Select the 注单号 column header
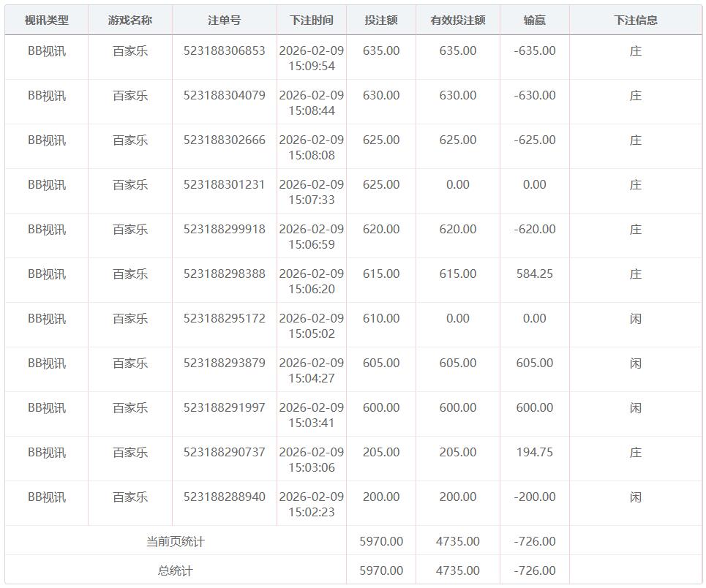This screenshot has width=706, height=588. click(224, 20)
